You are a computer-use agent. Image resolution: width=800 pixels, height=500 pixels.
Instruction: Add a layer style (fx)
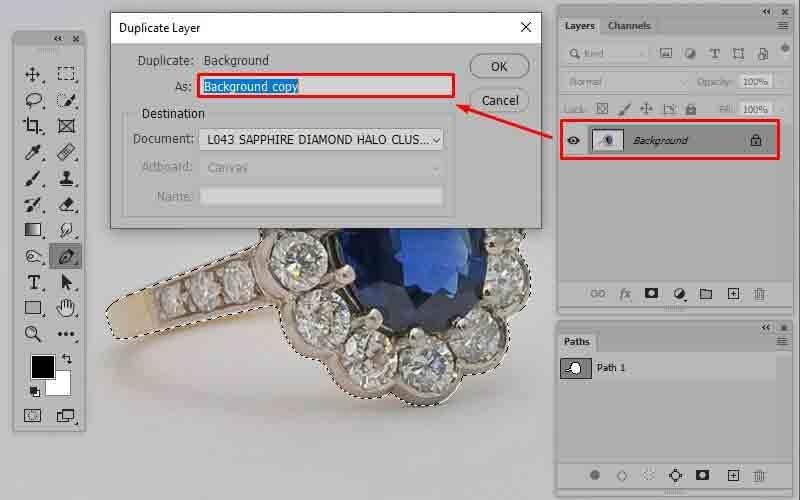(625, 293)
